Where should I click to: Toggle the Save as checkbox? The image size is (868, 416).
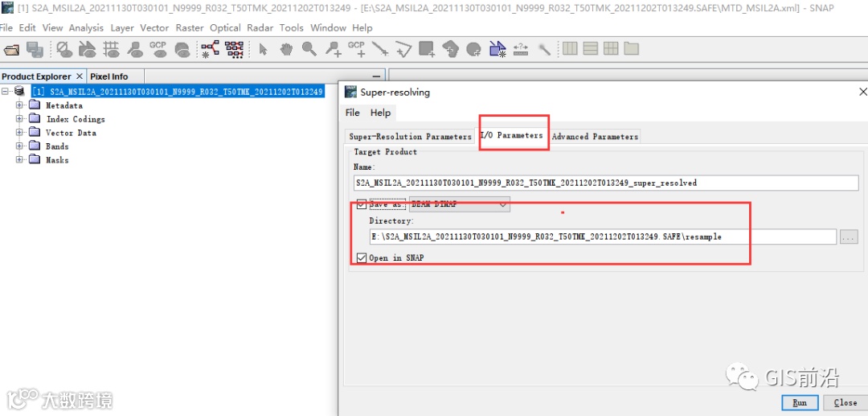(362, 204)
